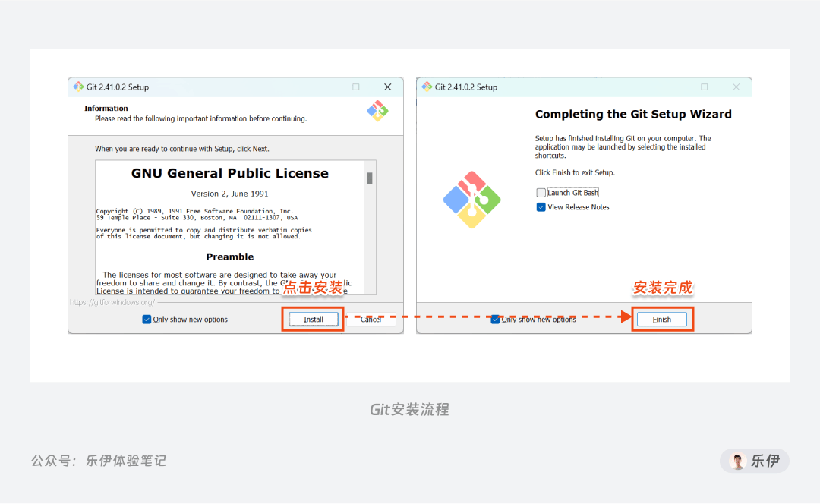The image size is (820, 504).
Task: Click the Git title bar icon in left window
Action: (78, 87)
